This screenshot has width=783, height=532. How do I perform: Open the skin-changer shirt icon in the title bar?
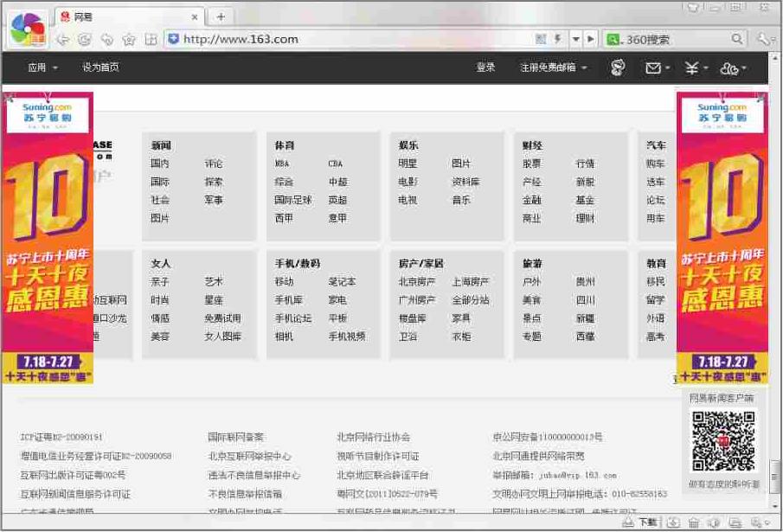click(x=693, y=7)
